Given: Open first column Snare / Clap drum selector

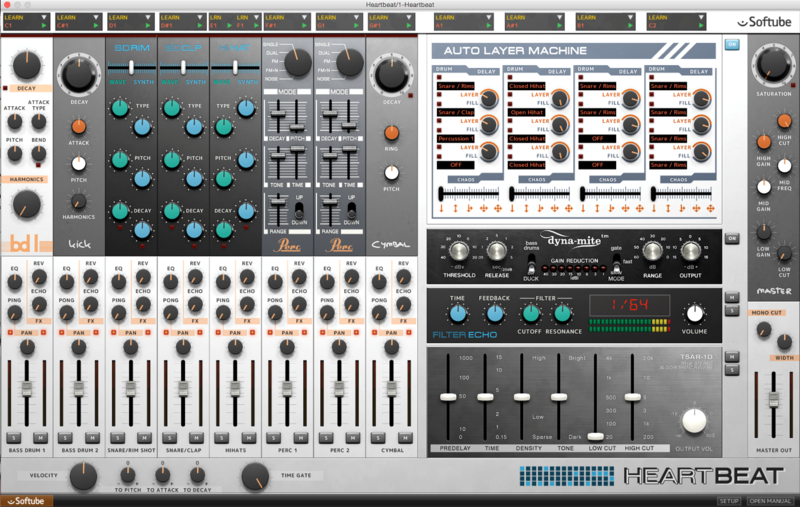Looking at the screenshot, I should (455, 112).
